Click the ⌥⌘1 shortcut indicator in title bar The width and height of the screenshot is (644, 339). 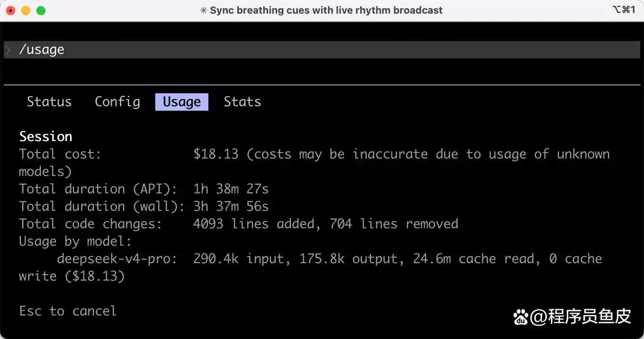click(x=624, y=9)
